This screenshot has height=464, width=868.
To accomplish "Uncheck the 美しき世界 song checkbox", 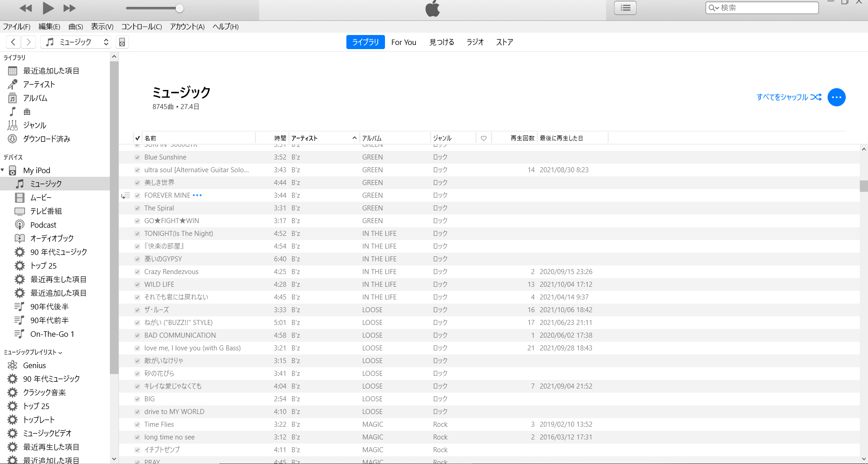I will tap(137, 183).
